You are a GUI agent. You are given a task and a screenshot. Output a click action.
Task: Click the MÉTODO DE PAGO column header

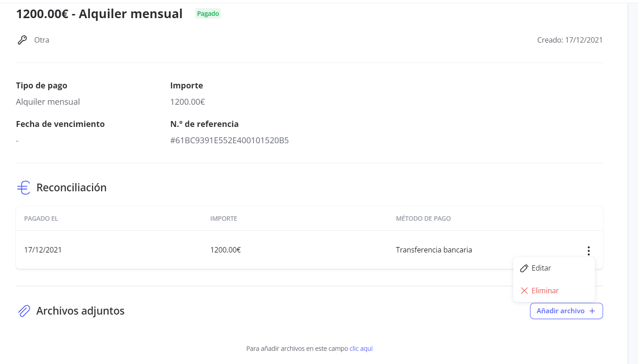[x=423, y=218]
